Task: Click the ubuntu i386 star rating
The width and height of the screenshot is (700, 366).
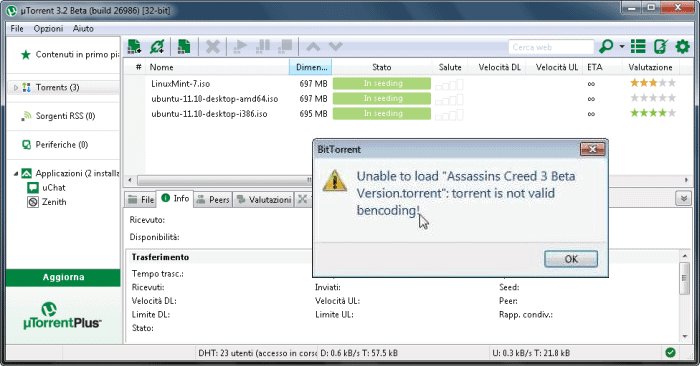Action: point(653,113)
